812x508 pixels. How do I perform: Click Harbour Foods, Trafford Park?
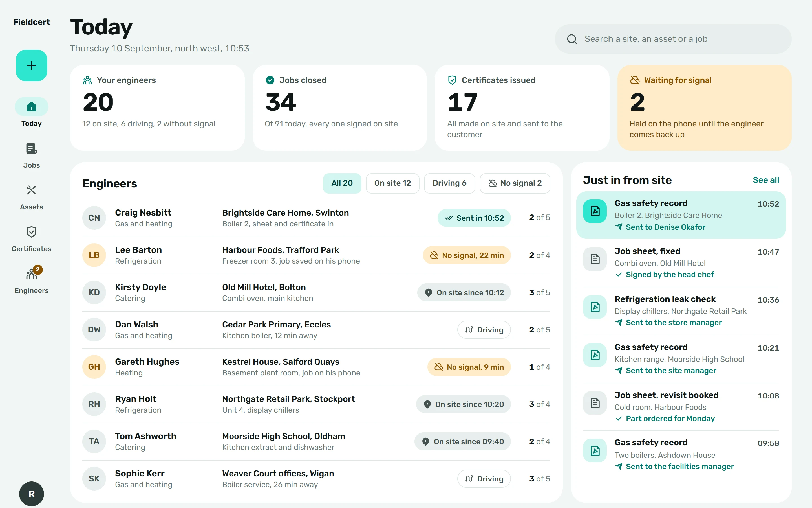tap(281, 250)
